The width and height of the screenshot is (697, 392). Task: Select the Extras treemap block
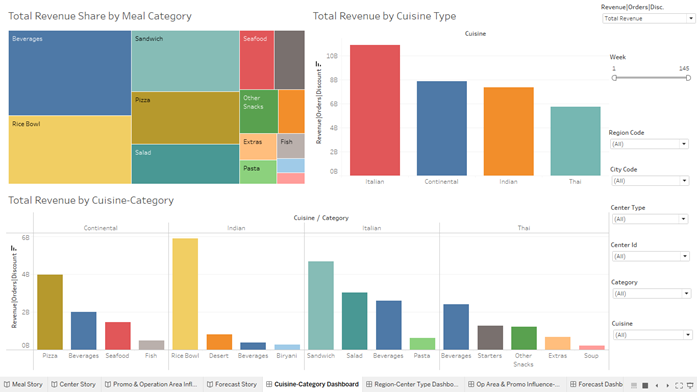coord(258,147)
